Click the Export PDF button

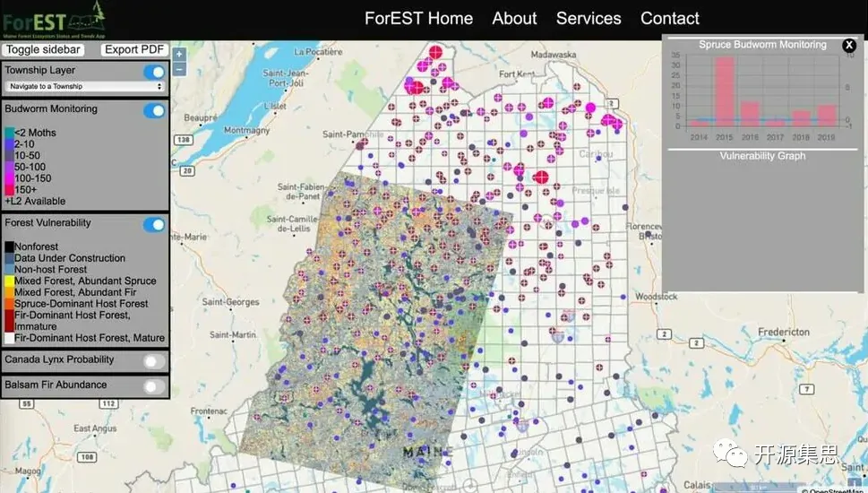coord(134,50)
